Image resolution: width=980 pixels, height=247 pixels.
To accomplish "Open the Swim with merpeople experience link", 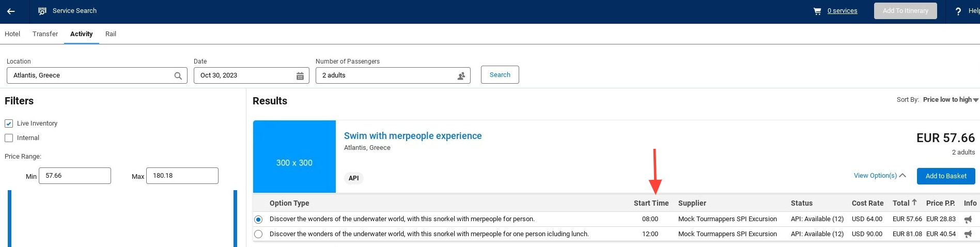I will pyautogui.click(x=413, y=136).
